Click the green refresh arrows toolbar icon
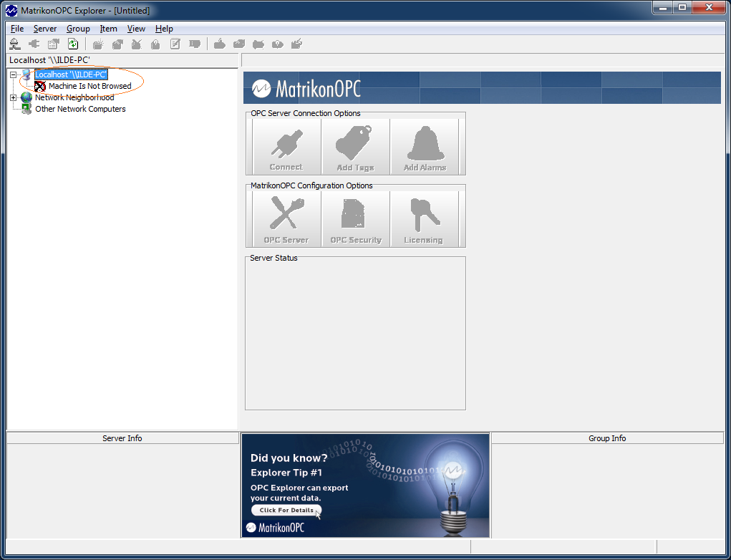Image resolution: width=731 pixels, height=560 pixels. click(73, 44)
